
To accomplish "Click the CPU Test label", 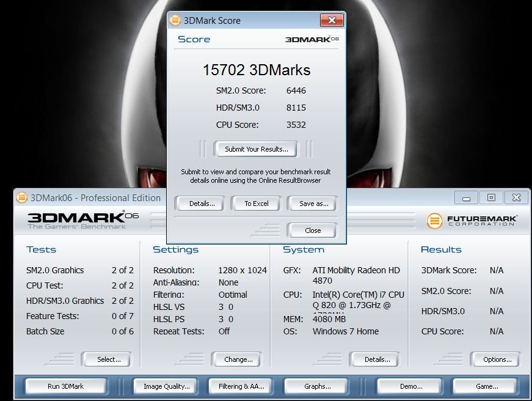I will coord(45,285).
